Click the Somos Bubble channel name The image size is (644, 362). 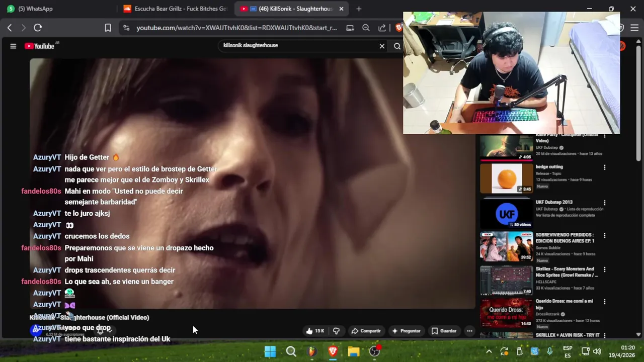(548, 248)
